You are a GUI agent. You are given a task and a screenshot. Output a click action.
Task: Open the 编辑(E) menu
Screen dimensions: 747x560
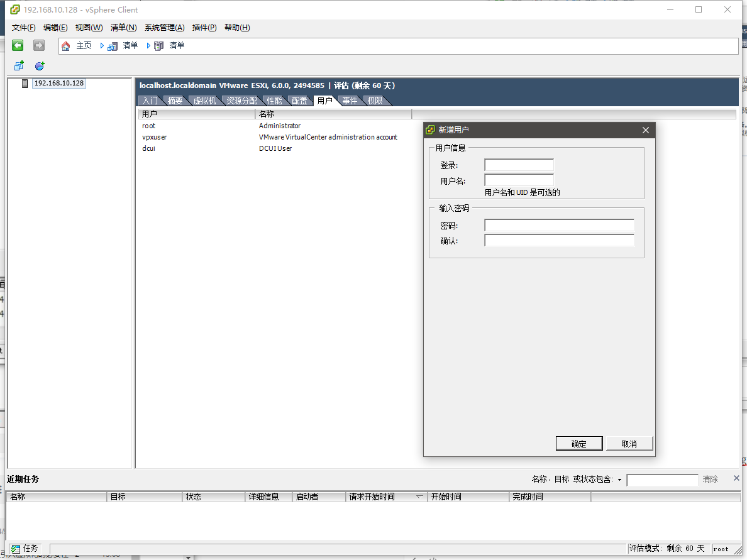coord(55,28)
